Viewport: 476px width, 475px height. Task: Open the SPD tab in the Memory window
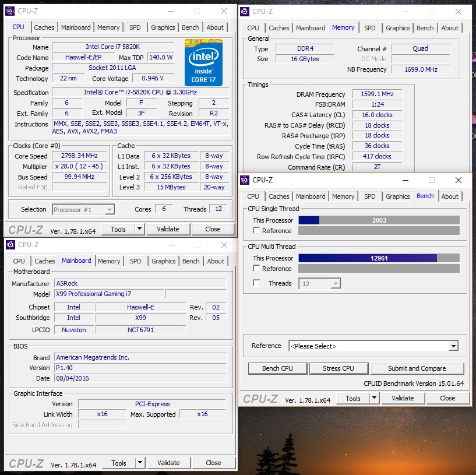370,28
